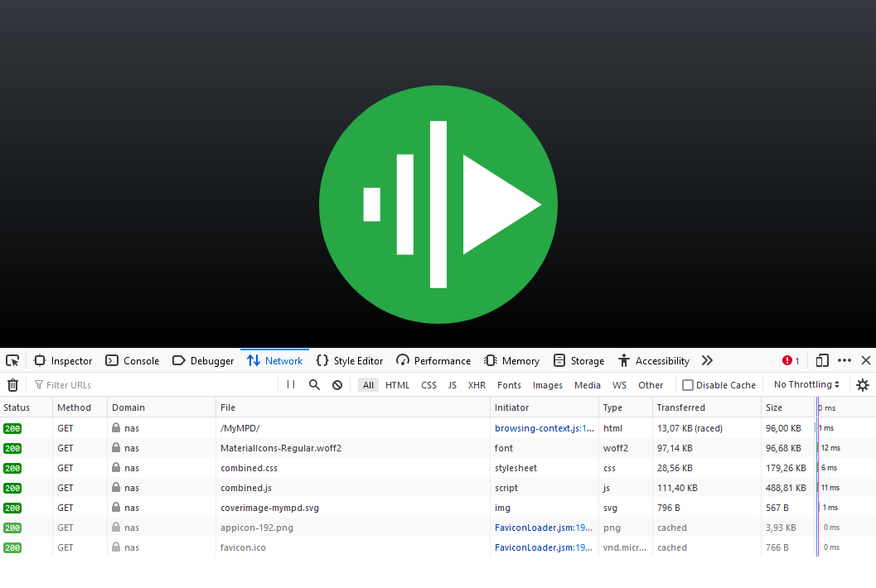Image resolution: width=876 pixels, height=588 pixels.
Task: Click lock icon in combined.js row
Action: 116,488
